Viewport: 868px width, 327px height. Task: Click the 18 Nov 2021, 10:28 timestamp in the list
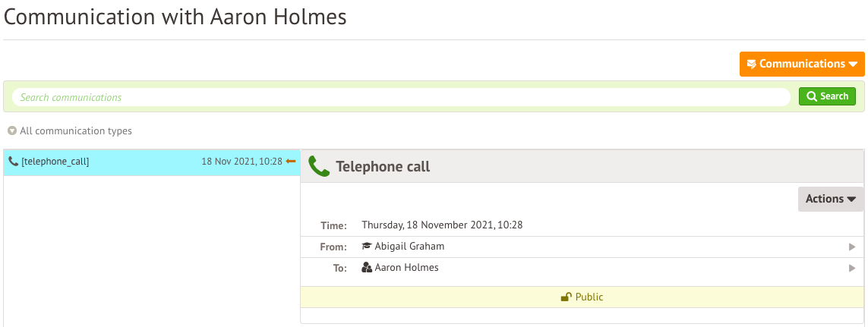click(x=241, y=162)
